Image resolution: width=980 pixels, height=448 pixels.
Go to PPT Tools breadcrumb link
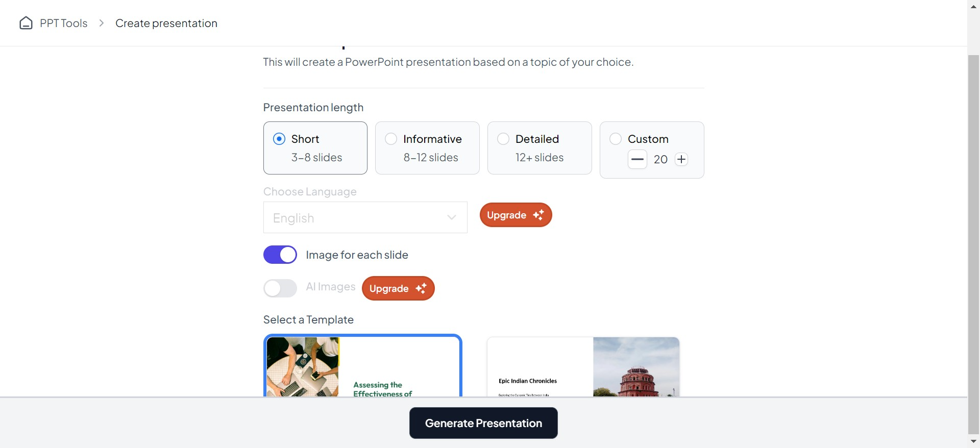(x=63, y=23)
